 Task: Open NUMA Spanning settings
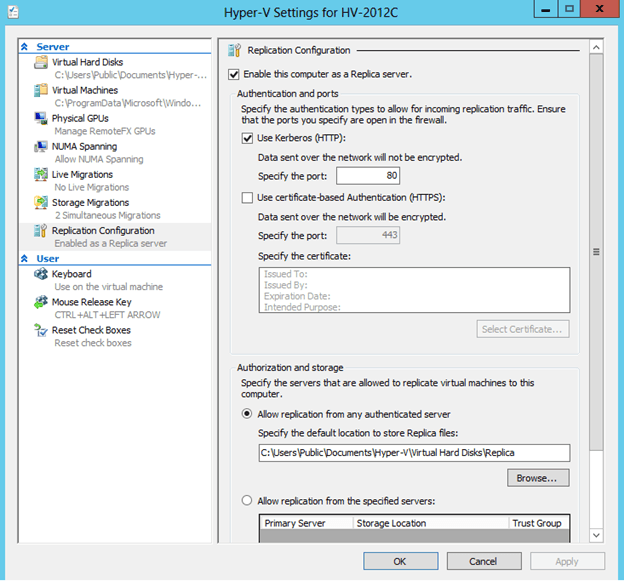point(85,147)
